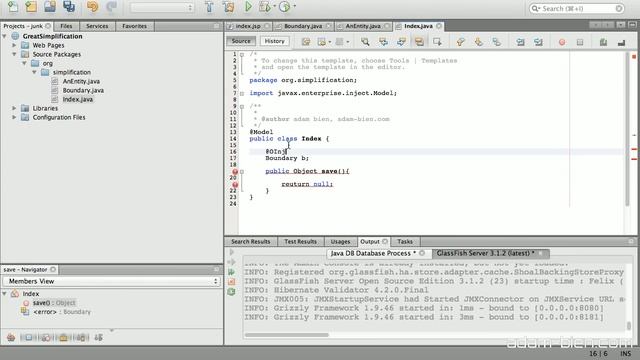The height and width of the screenshot is (360, 640).
Task: Open the Back navigation dropdown arrow in editor toolbar
Action: click(x=329, y=42)
